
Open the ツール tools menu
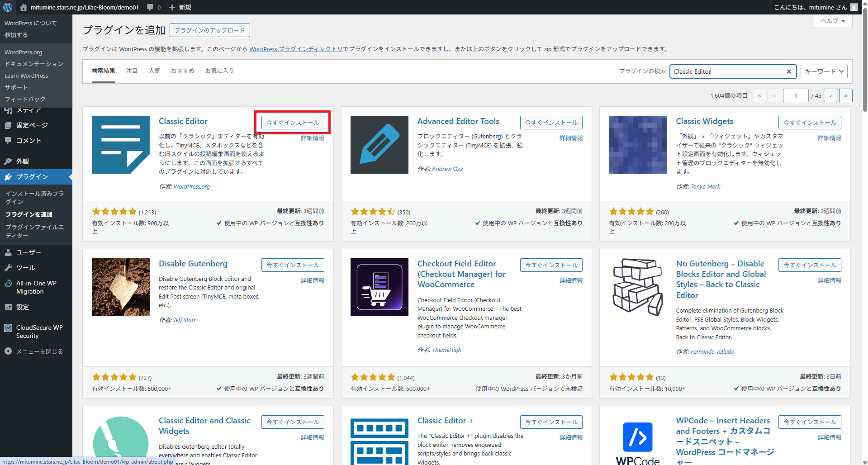pos(25,268)
